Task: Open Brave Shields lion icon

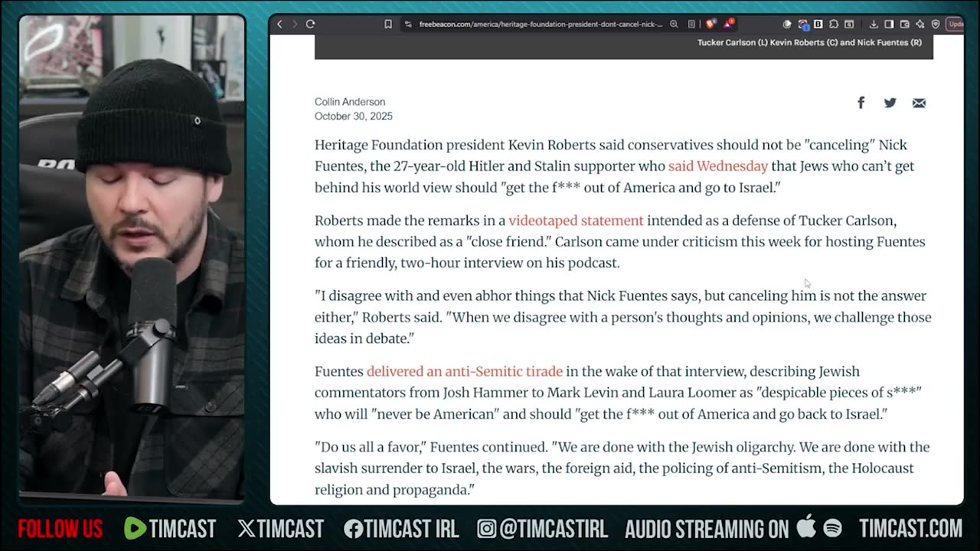Action: (710, 24)
